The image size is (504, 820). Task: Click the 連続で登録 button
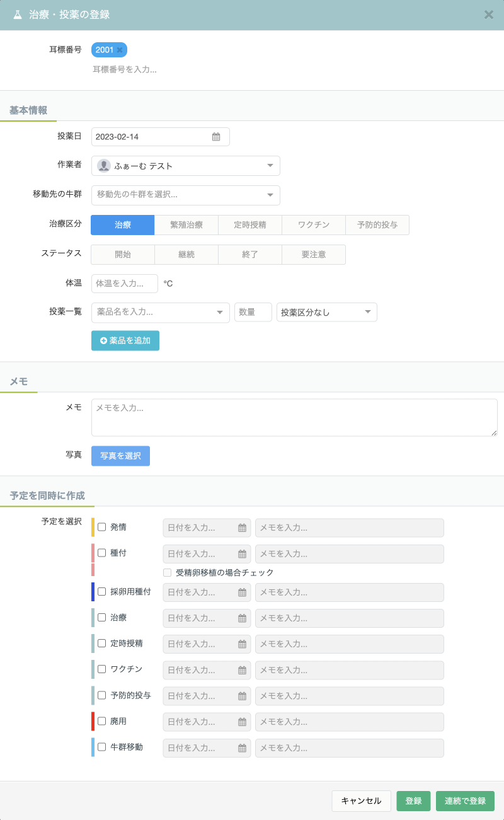coord(465,801)
